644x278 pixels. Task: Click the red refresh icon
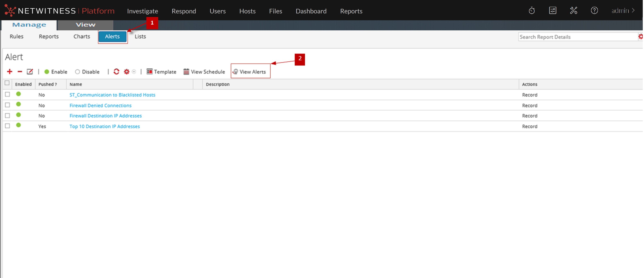pos(116,72)
